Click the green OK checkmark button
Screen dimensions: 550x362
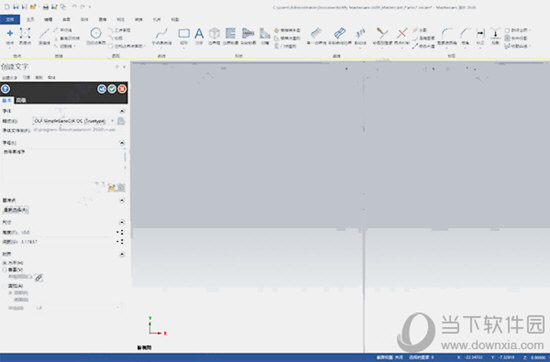coord(112,89)
